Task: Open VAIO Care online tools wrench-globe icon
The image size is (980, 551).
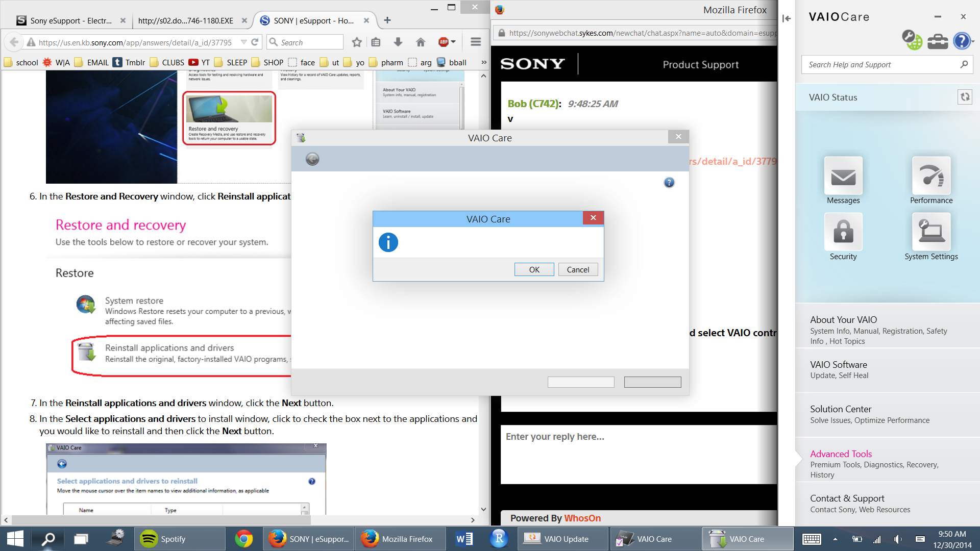Action: [912, 40]
